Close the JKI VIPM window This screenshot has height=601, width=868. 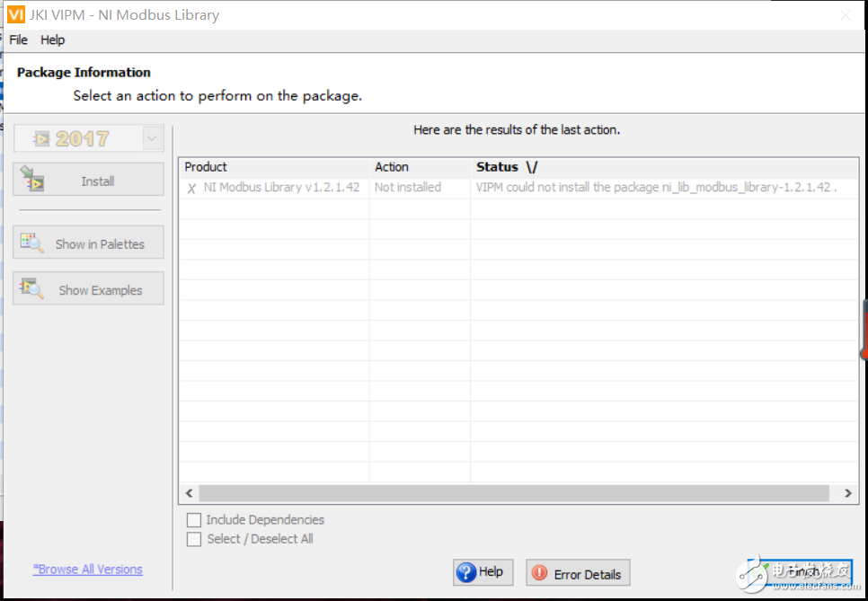coord(846,15)
